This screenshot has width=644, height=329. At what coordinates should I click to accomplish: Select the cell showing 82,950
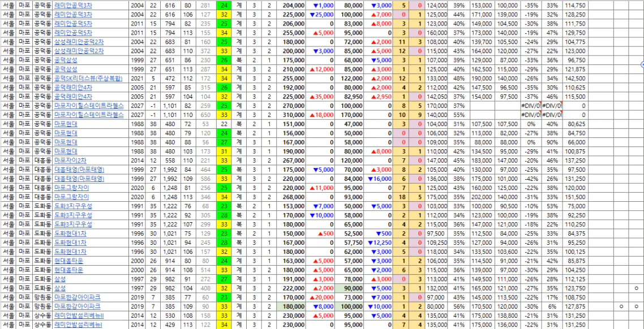pos(350,96)
